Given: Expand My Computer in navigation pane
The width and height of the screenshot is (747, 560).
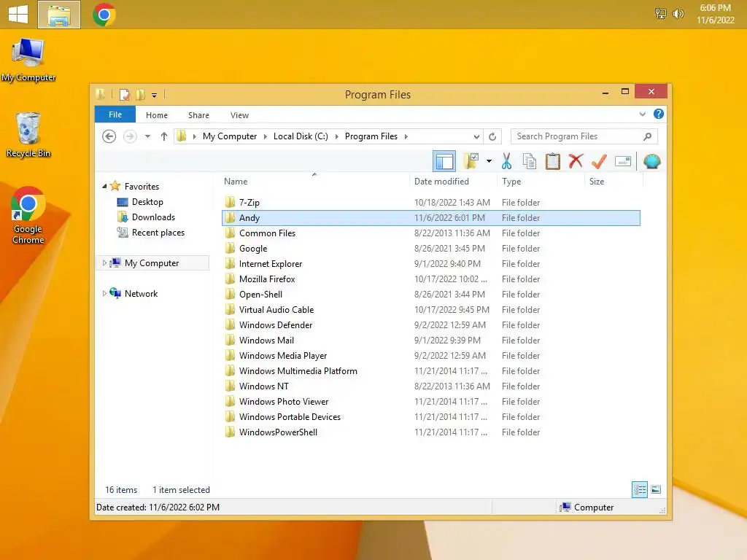Looking at the screenshot, I should click(x=104, y=262).
